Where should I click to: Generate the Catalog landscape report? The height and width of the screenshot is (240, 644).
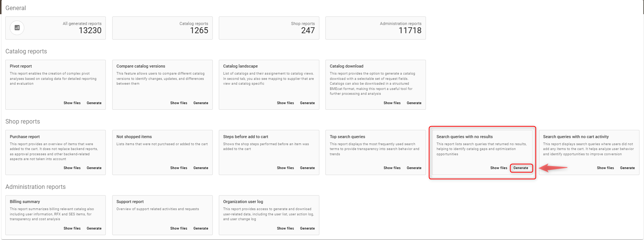coord(307,103)
